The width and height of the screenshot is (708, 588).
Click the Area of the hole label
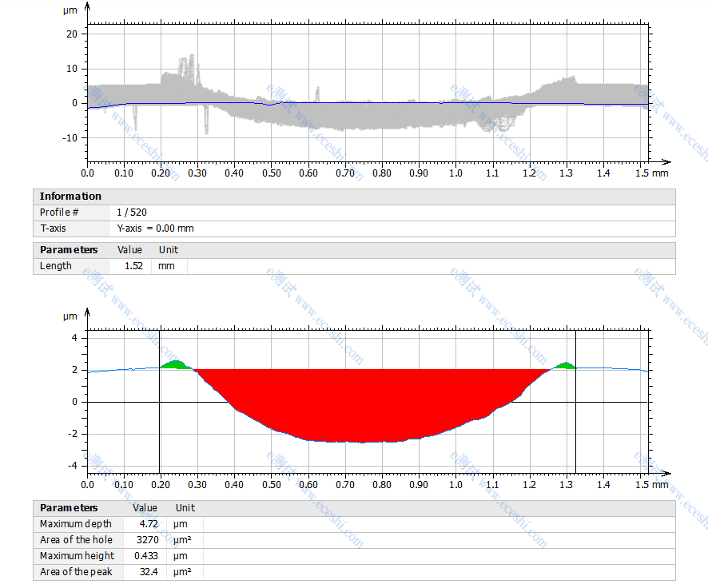click(x=76, y=540)
